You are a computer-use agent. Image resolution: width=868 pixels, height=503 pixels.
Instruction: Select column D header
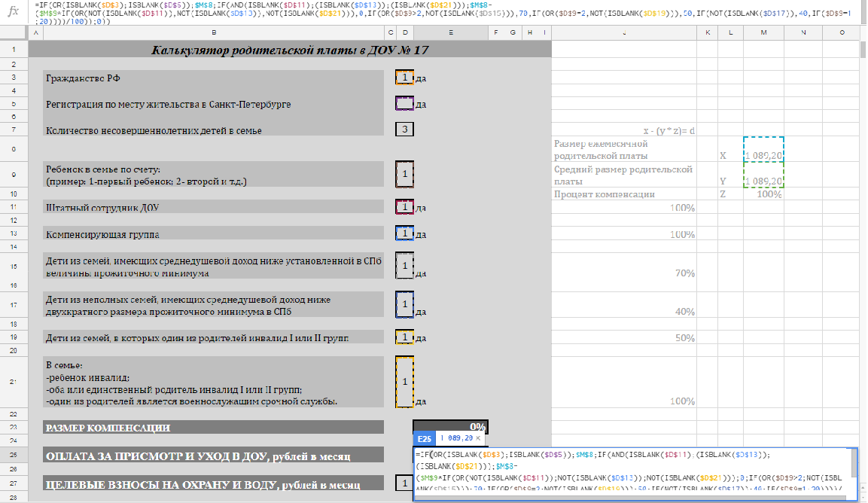click(405, 32)
